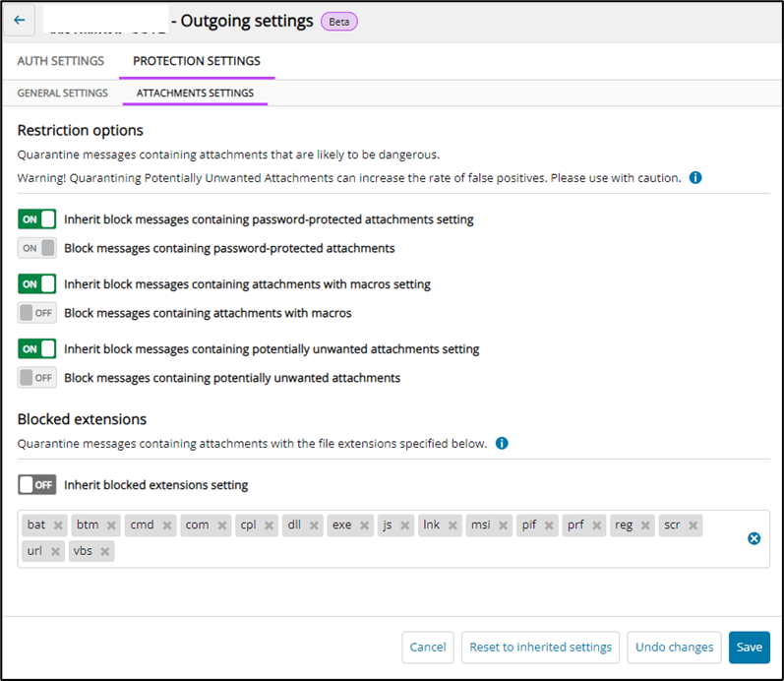Switch to Auth Settings tab
Viewport: 784px width, 681px height.
coord(61,61)
